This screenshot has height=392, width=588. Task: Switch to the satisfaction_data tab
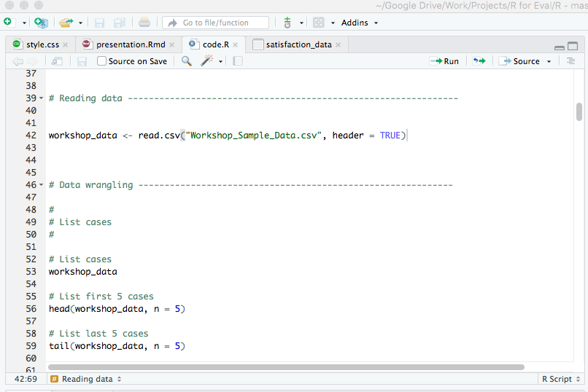pos(298,44)
